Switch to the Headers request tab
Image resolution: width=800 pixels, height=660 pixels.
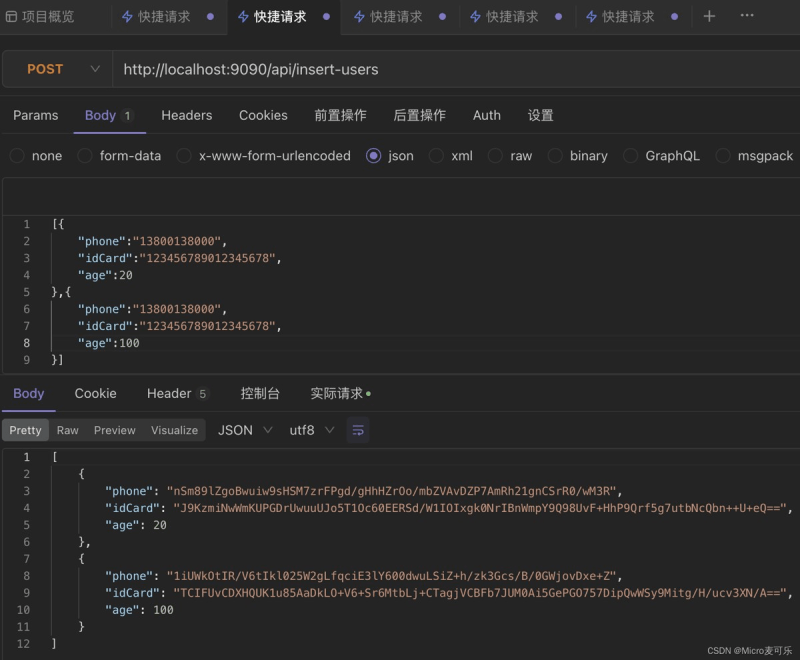[x=186, y=115]
